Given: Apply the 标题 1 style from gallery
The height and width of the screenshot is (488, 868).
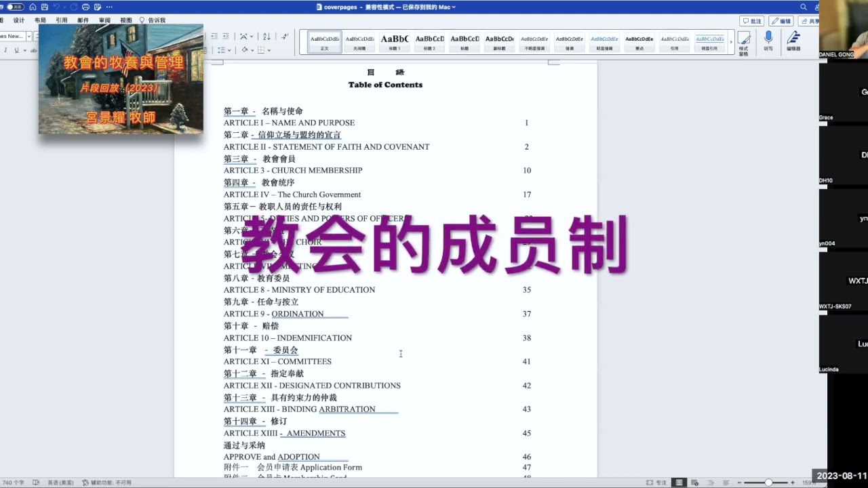Looking at the screenshot, I should click(395, 42).
